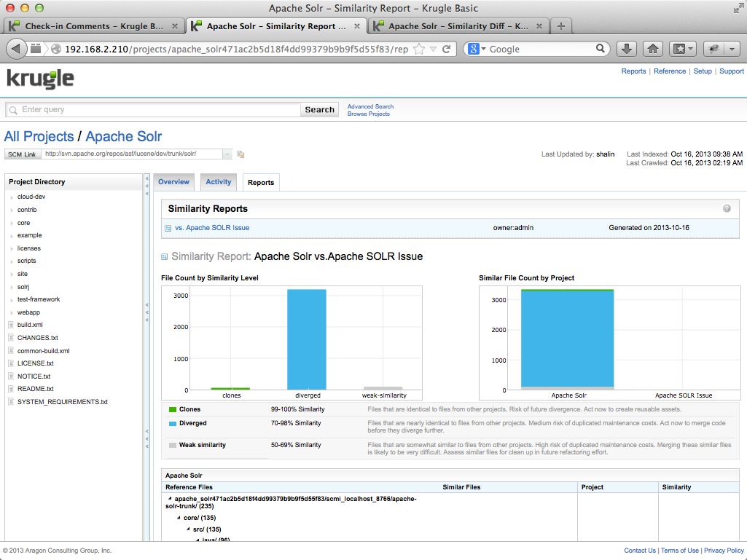Expand the cloud-dev folder
This screenshot has height=560, width=747.
point(12,197)
